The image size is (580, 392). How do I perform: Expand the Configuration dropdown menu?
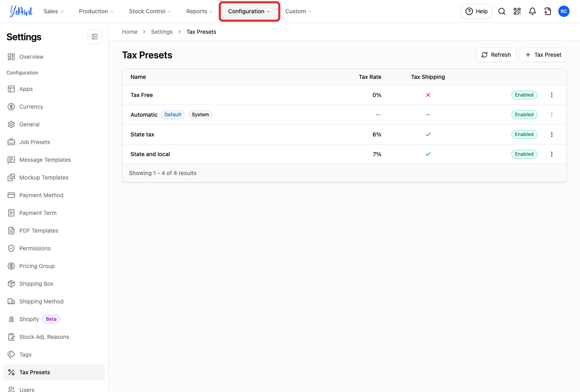(x=249, y=11)
